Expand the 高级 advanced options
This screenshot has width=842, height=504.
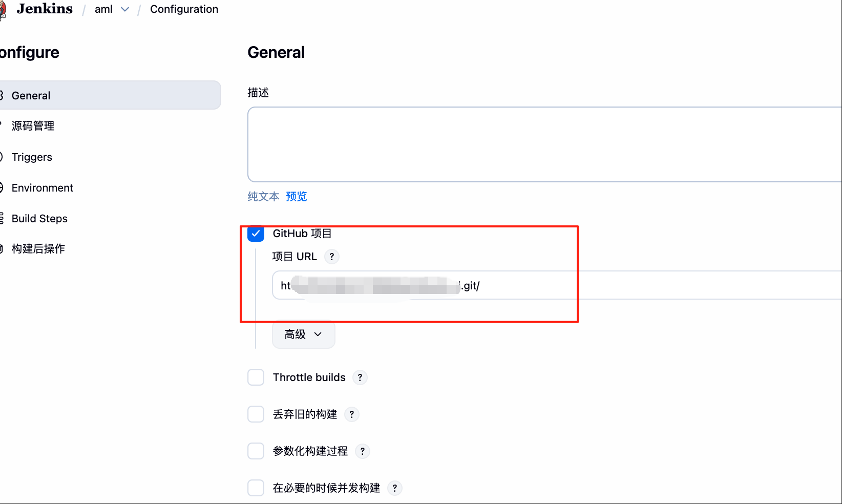(x=303, y=334)
